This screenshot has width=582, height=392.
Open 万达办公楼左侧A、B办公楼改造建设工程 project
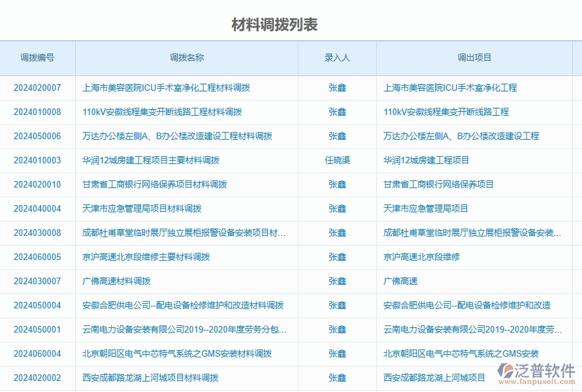(461, 137)
